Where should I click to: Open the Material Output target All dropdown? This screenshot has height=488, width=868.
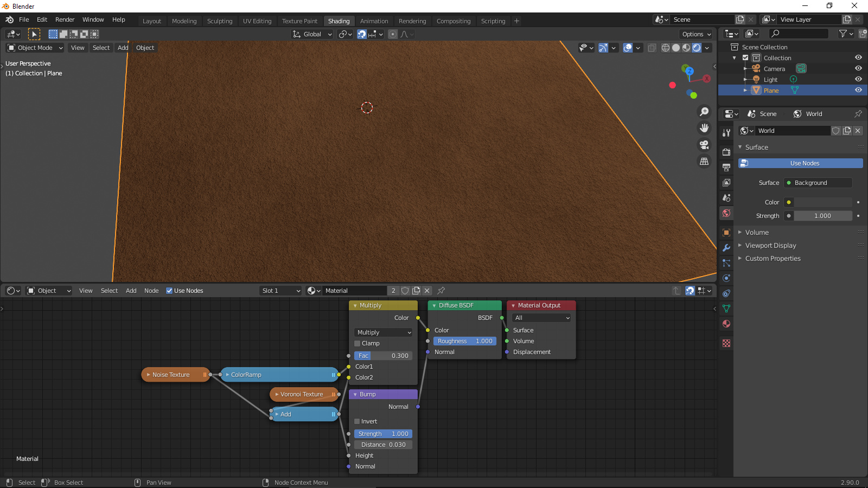click(541, 318)
